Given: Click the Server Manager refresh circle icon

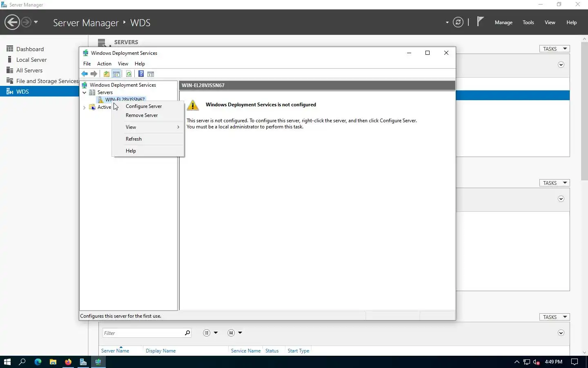Looking at the screenshot, I should tap(458, 22).
